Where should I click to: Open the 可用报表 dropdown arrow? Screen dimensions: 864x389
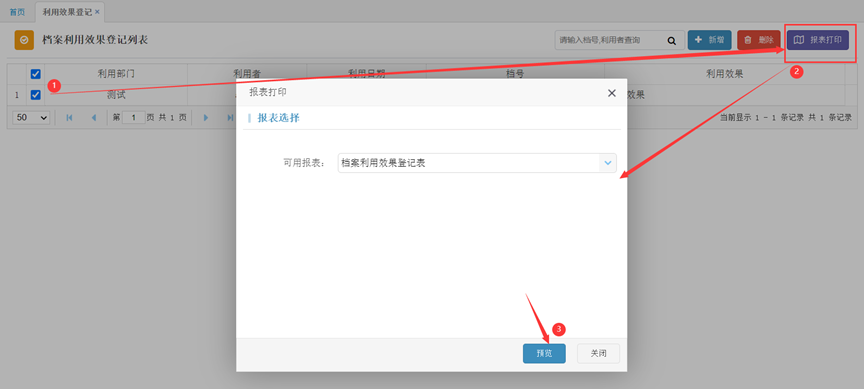pos(608,163)
